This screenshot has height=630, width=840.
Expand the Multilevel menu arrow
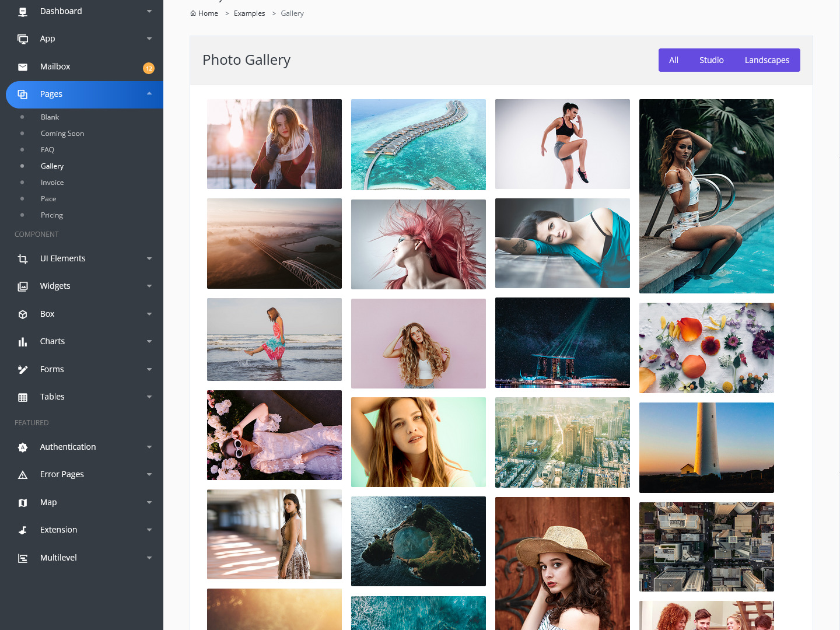149,558
